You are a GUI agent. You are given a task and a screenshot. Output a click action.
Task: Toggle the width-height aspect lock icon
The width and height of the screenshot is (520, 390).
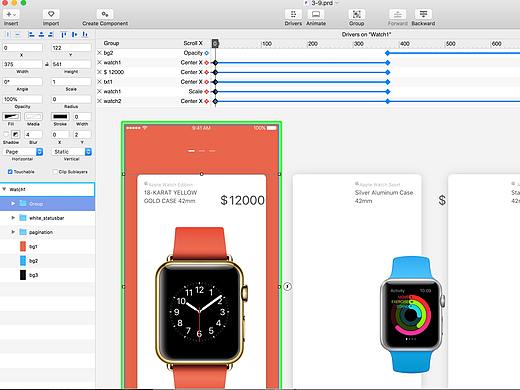[47, 64]
